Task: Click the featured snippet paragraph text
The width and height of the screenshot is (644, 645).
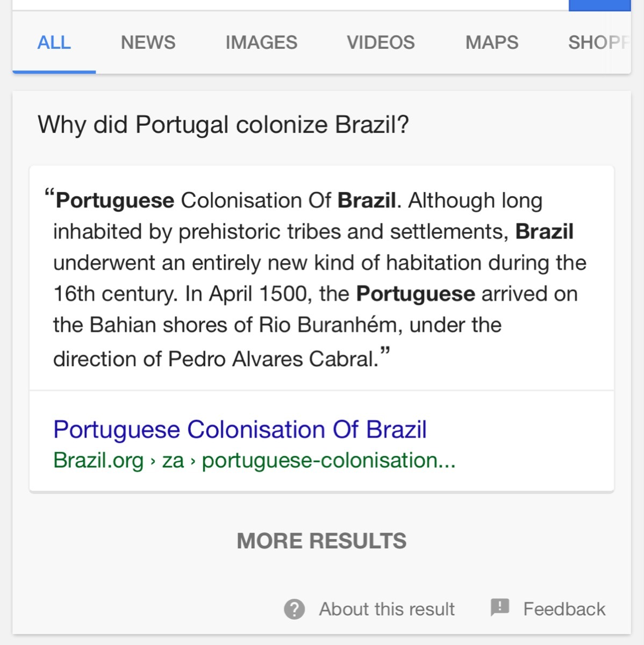Action: 320,263
